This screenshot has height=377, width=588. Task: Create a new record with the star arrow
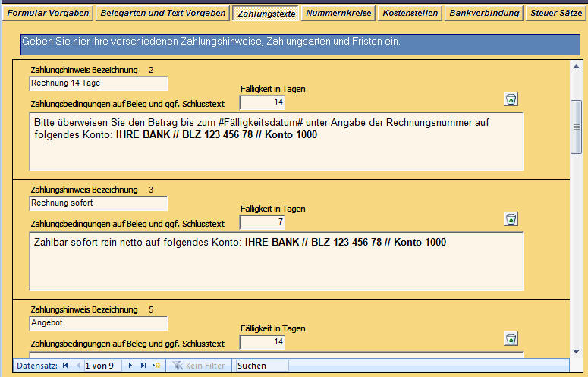point(156,366)
